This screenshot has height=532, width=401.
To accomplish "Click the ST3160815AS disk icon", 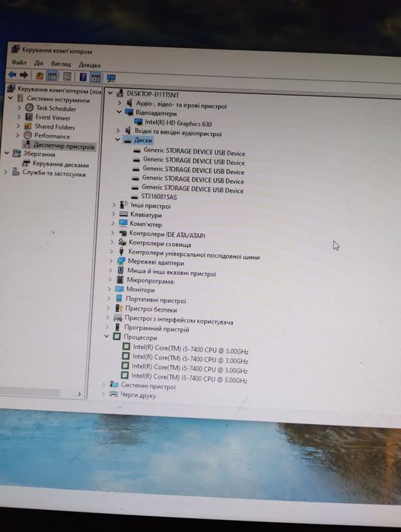I will click(135, 196).
